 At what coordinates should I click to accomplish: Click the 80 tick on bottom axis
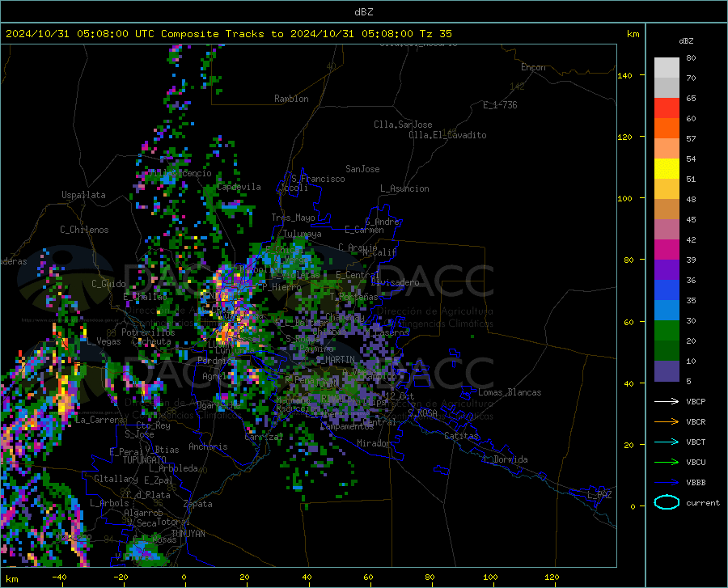pyautogui.click(x=430, y=577)
